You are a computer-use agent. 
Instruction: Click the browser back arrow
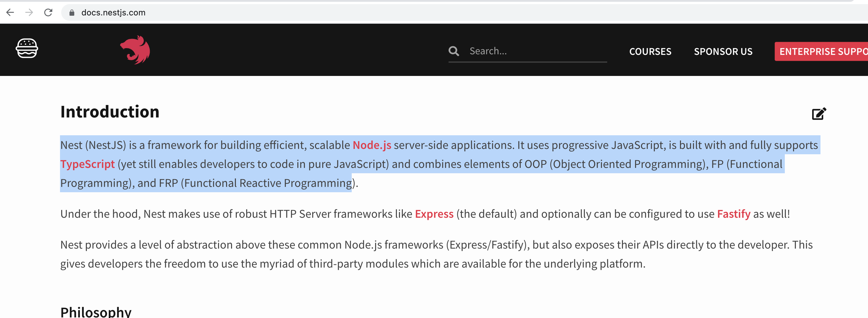[10, 12]
